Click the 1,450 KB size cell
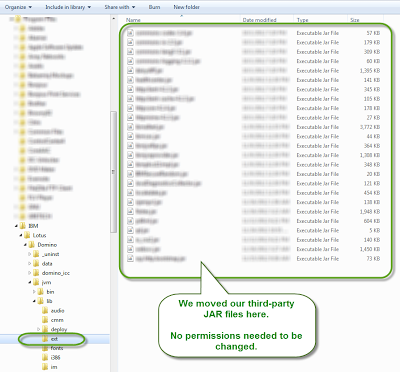 [x=370, y=249]
